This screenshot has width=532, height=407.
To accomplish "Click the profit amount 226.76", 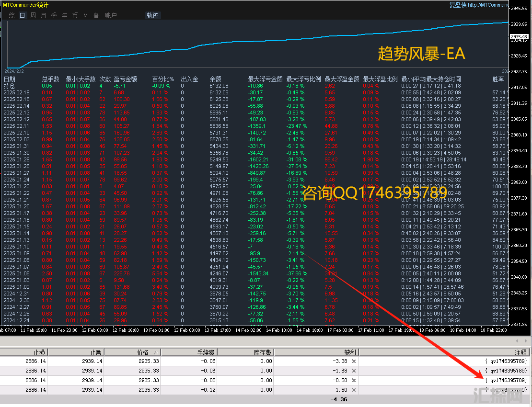I will coord(121,273).
